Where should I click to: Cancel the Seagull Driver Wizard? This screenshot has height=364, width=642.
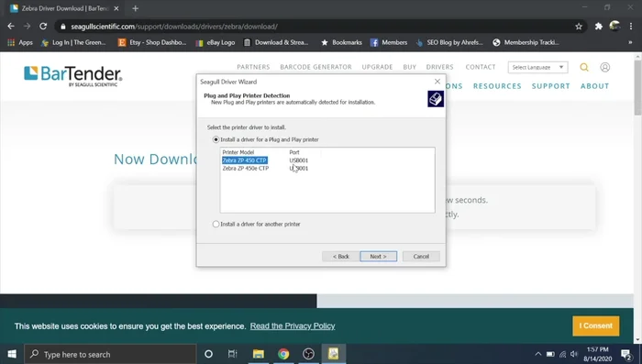point(421,257)
